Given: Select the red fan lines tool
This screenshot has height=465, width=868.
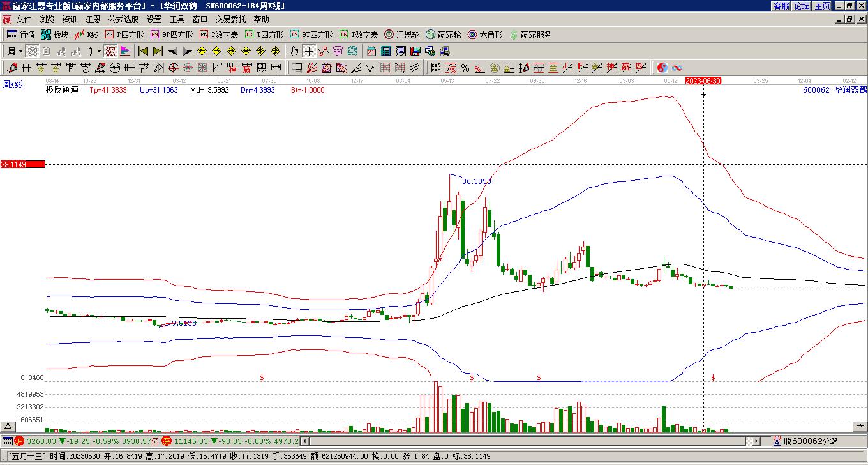Looking at the screenshot, I should (311, 68).
